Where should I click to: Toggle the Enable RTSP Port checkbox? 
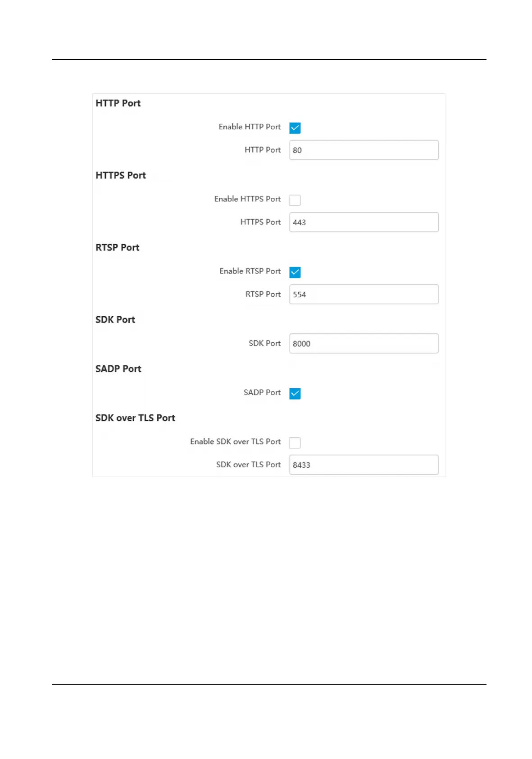click(295, 272)
